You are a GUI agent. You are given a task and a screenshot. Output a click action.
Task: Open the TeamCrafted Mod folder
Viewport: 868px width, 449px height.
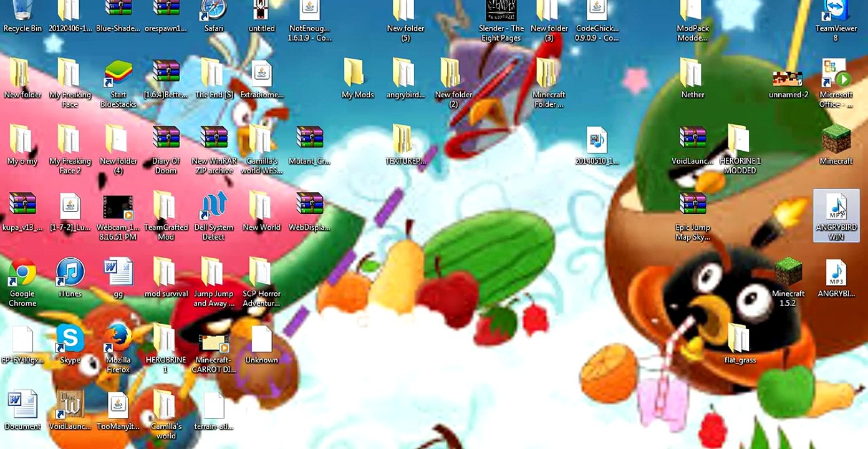point(166,217)
